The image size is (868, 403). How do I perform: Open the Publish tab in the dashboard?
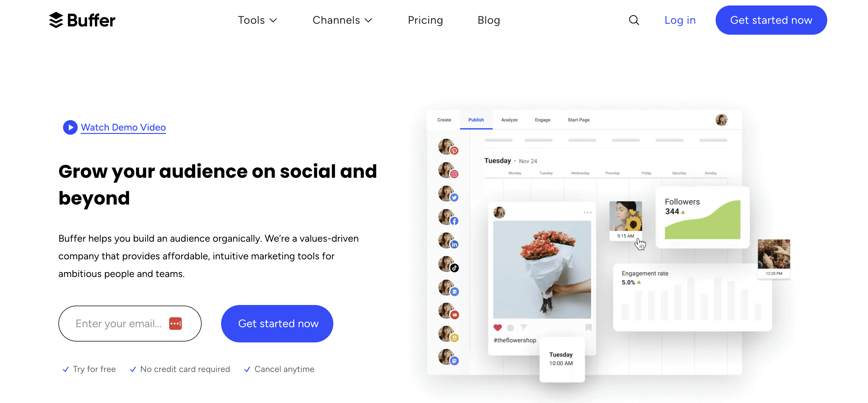476,120
